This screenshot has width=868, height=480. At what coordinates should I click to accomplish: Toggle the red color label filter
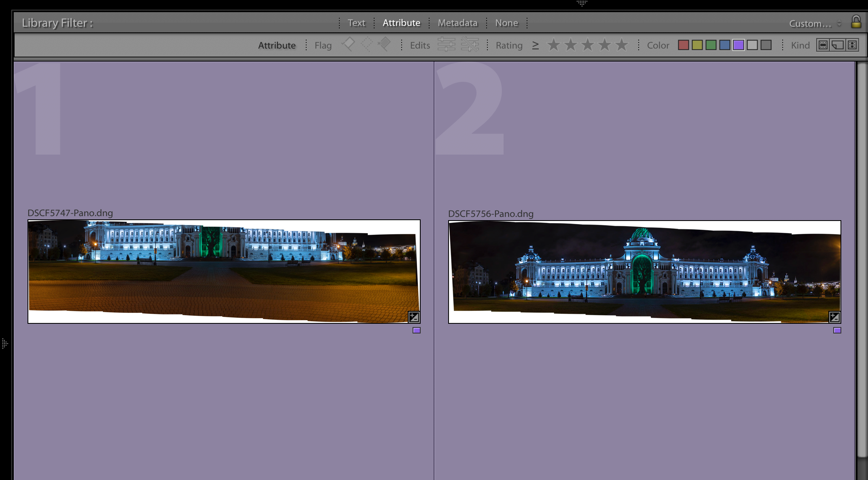pyautogui.click(x=683, y=45)
